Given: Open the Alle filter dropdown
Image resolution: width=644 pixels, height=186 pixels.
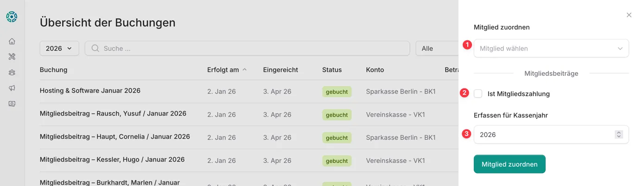Looking at the screenshot, I should 436,48.
